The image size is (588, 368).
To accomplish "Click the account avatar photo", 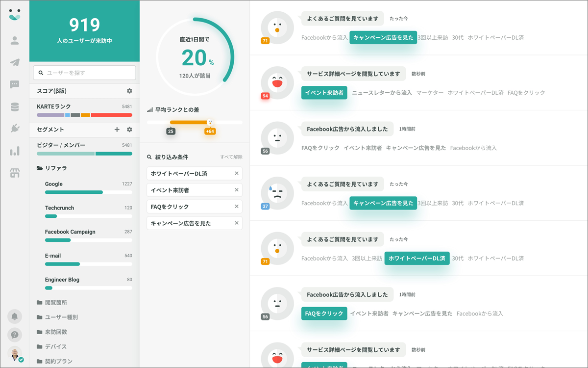I will 15,354.
